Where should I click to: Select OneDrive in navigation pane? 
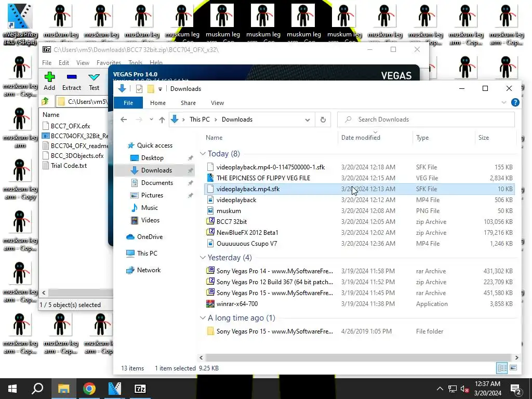click(x=149, y=237)
